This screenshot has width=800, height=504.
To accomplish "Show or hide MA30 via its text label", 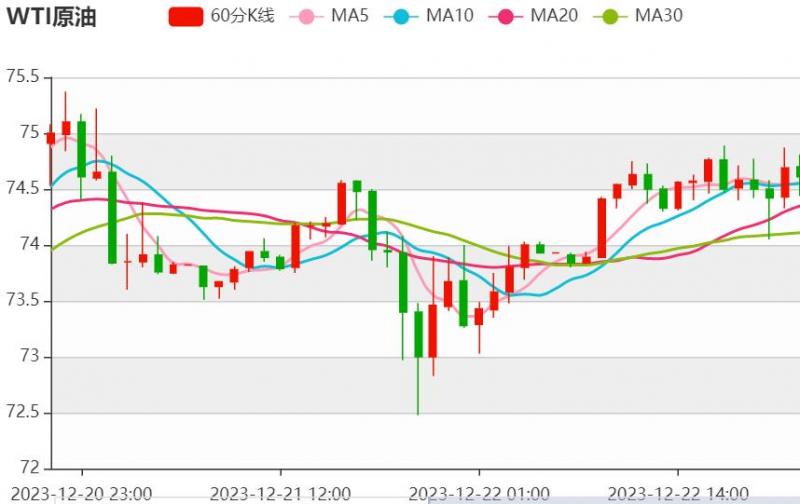I will click(660, 16).
